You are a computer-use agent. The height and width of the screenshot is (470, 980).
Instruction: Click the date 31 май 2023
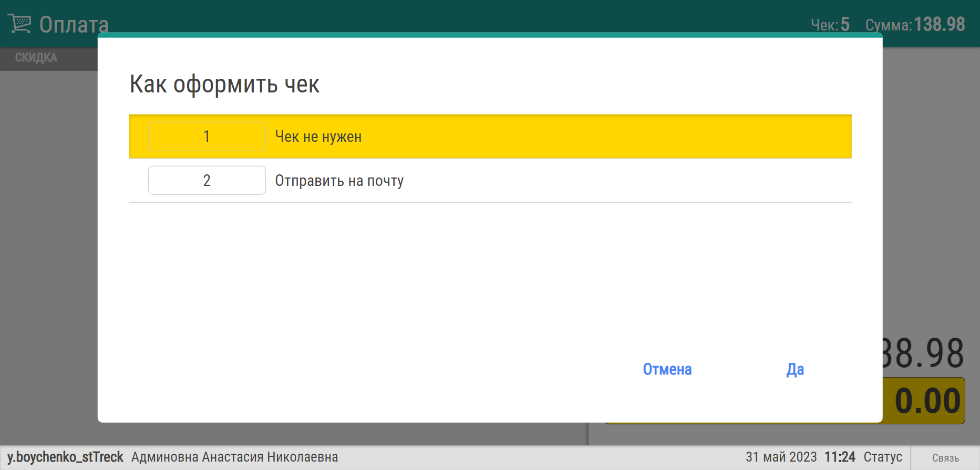point(781,457)
